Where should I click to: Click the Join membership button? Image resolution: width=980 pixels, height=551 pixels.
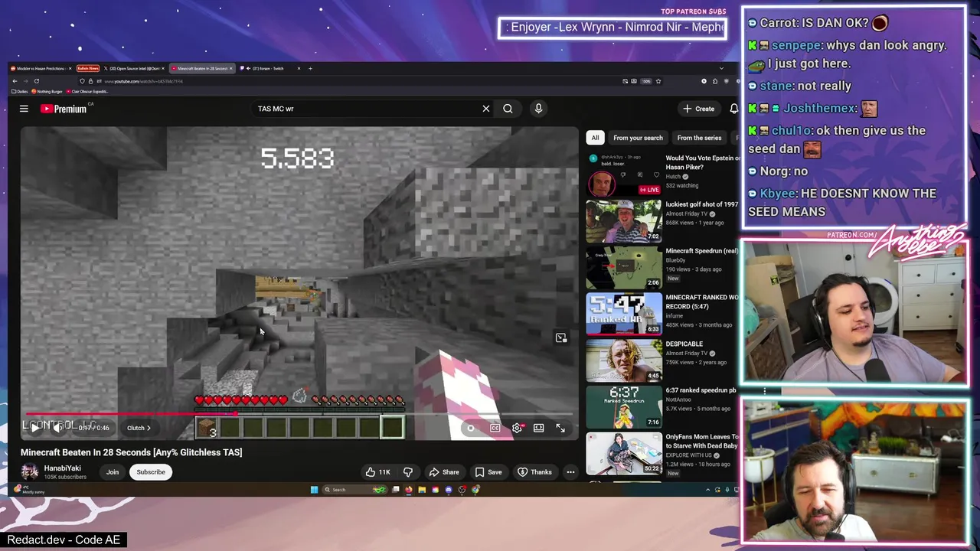coord(113,472)
